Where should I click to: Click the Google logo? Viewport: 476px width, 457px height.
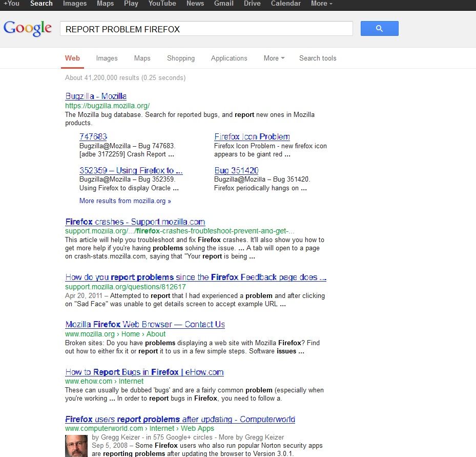click(x=28, y=28)
